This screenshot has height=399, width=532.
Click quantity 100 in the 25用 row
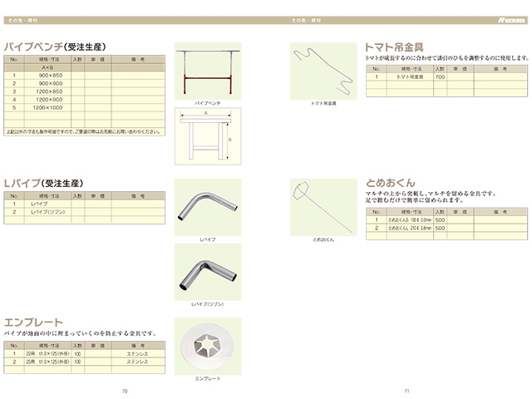pyautogui.click(x=77, y=362)
